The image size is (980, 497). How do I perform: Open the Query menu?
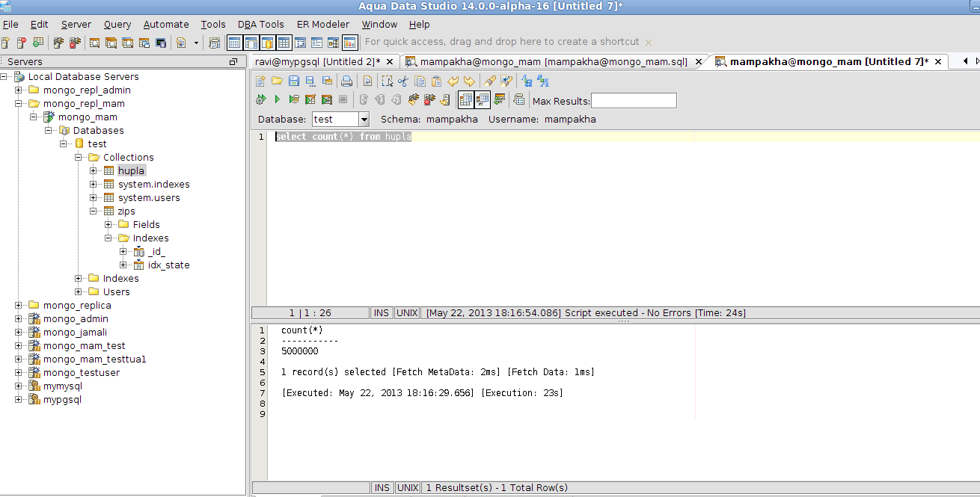[117, 24]
